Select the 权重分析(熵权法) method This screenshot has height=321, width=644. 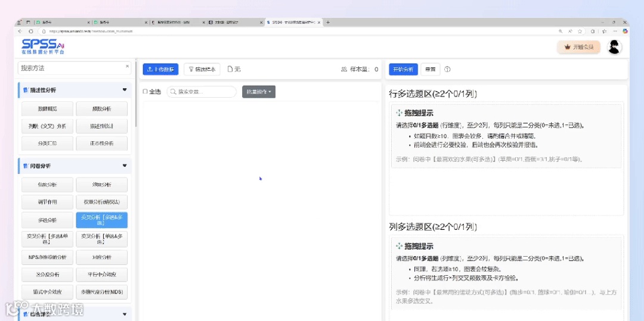pos(101,202)
